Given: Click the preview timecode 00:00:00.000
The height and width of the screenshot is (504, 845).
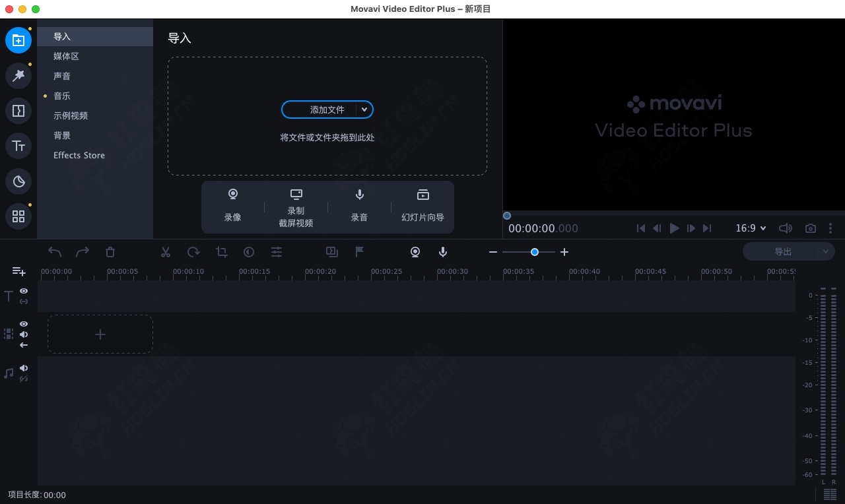Looking at the screenshot, I should pyautogui.click(x=543, y=228).
